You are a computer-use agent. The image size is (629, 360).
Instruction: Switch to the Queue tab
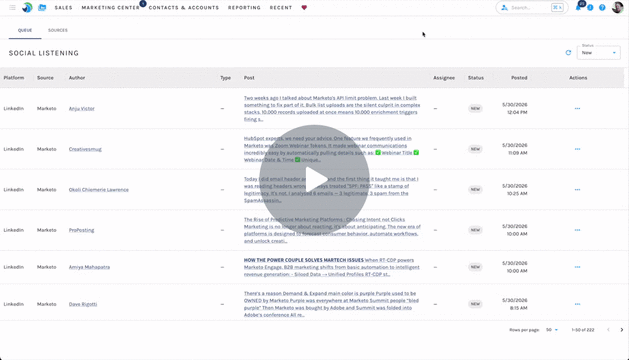tap(25, 31)
